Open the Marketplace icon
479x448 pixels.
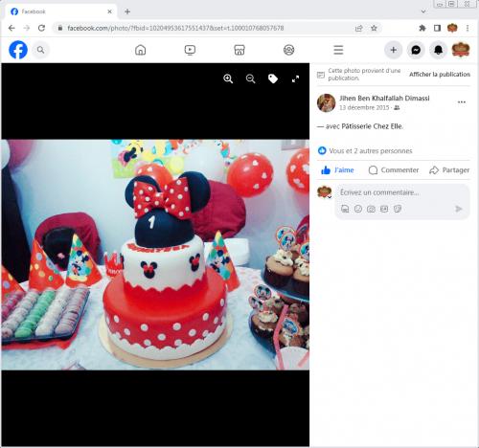[239, 50]
